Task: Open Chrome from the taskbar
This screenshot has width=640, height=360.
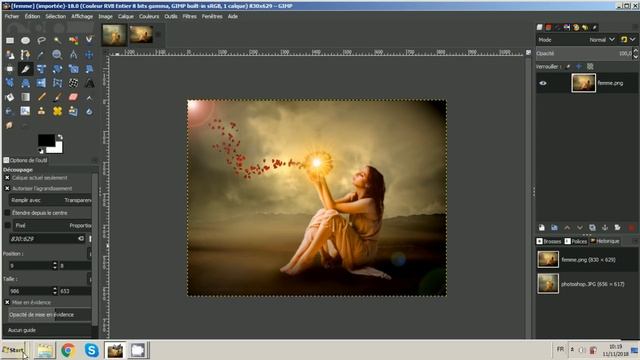Action: pos(68,350)
